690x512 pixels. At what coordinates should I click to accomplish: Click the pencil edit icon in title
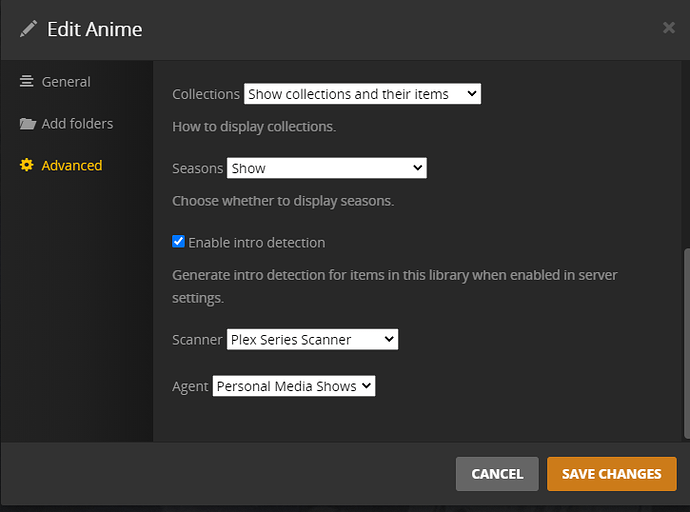28,29
